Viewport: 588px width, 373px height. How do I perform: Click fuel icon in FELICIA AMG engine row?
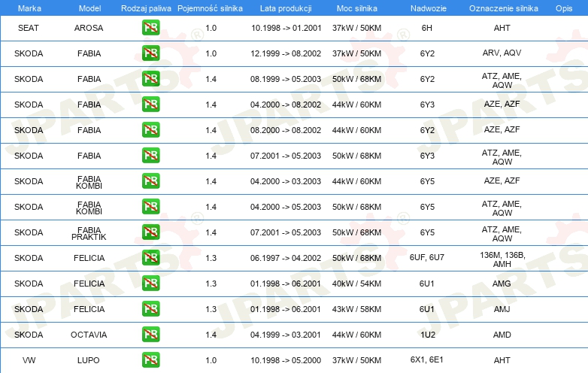click(x=150, y=284)
